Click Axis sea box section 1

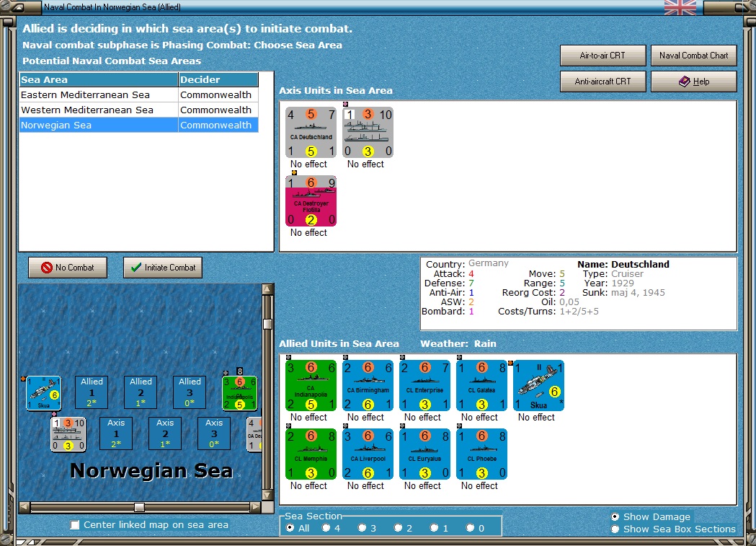coord(116,433)
